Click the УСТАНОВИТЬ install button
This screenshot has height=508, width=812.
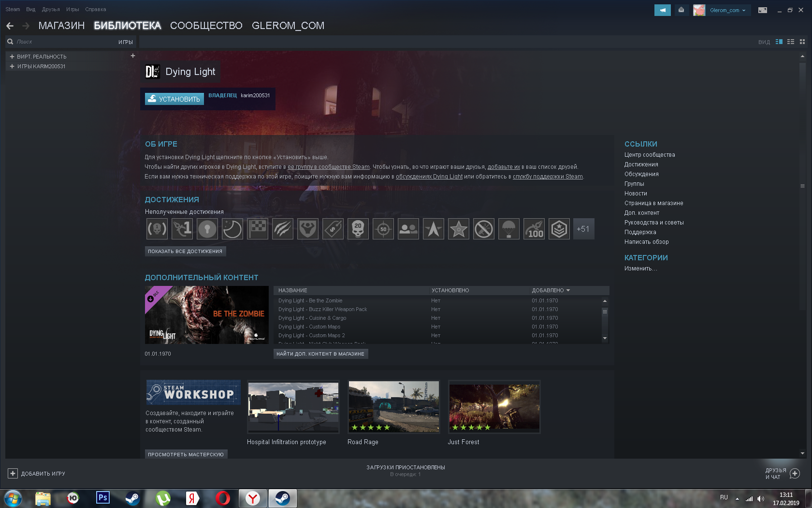174,99
